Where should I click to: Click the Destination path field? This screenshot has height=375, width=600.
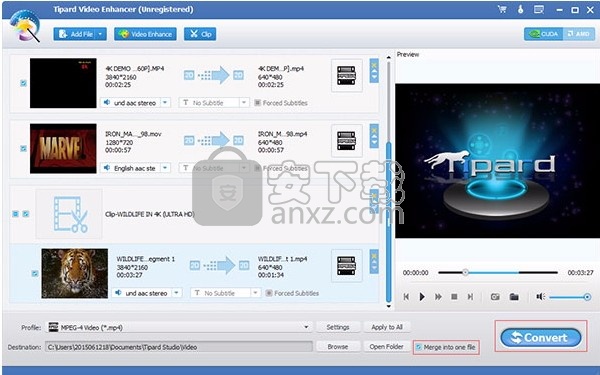click(x=179, y=347)
